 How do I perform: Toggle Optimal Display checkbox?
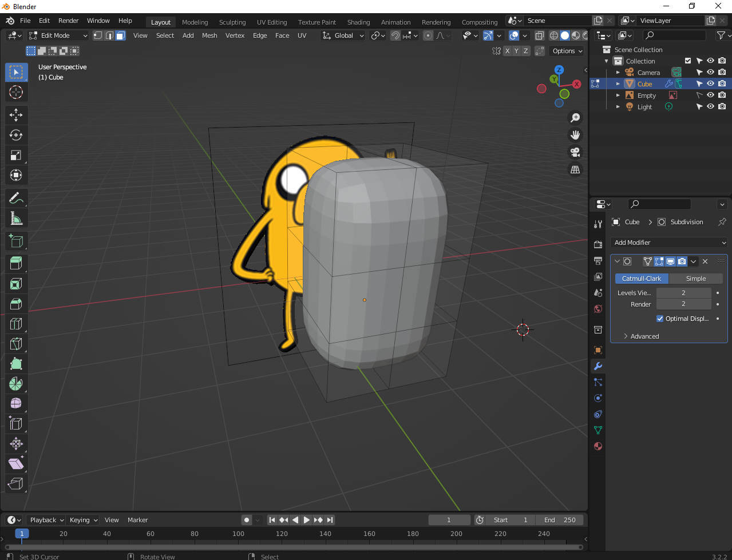(660, 319)
